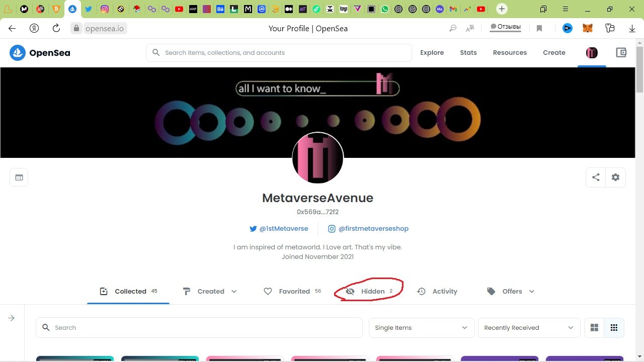This screenshot has height=362, width=644.
Task: Click the Отзывы reviews button
Action: 505,27
